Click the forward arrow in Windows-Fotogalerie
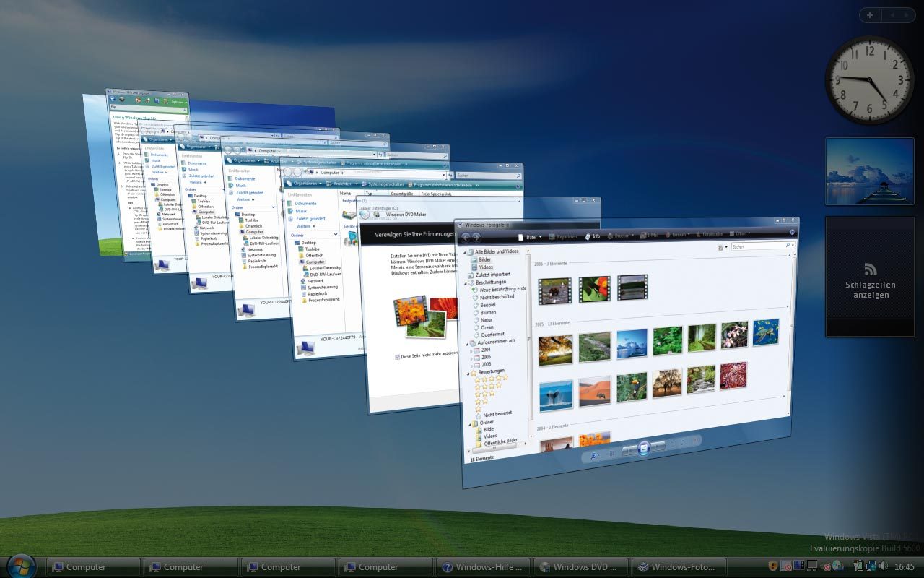The height and width of the screenshot is (578, 924). pos(476,237)
